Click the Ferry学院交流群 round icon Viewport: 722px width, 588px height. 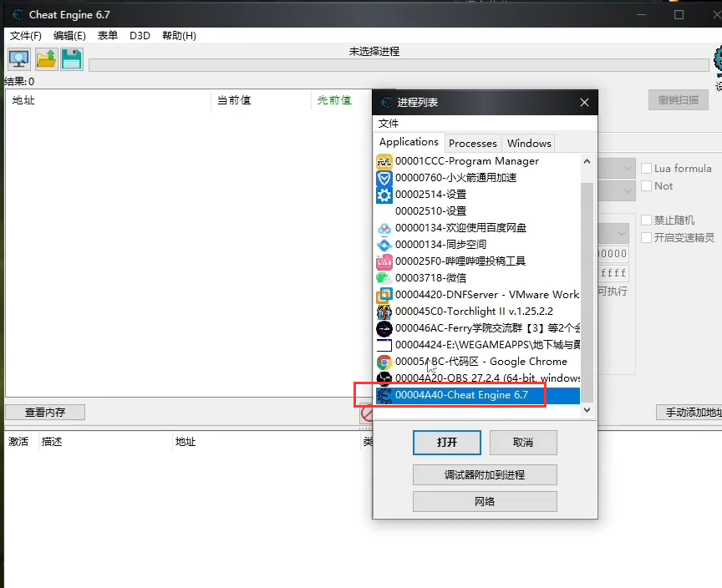[x=384, y=328]
